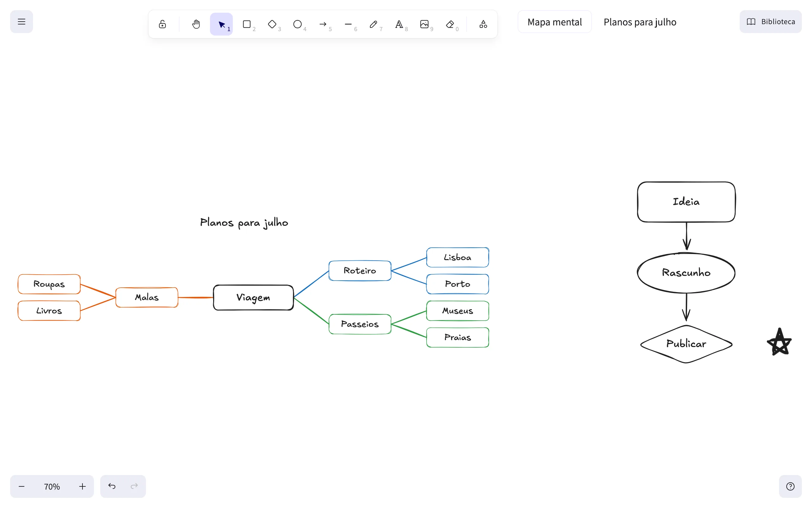Select the Line tool

[348, 24]
